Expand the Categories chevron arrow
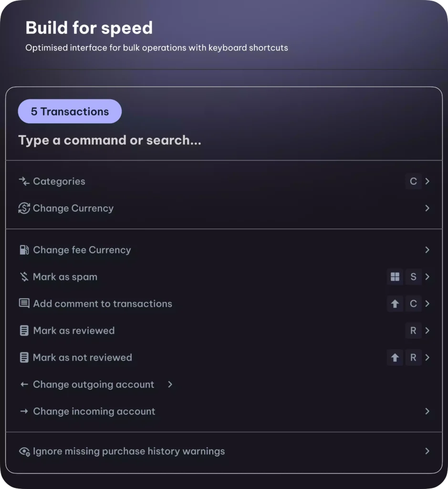Viewport: 448px width, 489px height. 427,181
